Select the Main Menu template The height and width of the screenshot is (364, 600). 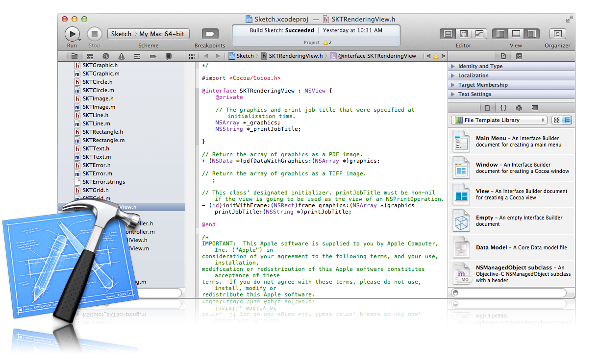(x=511, y=142)
